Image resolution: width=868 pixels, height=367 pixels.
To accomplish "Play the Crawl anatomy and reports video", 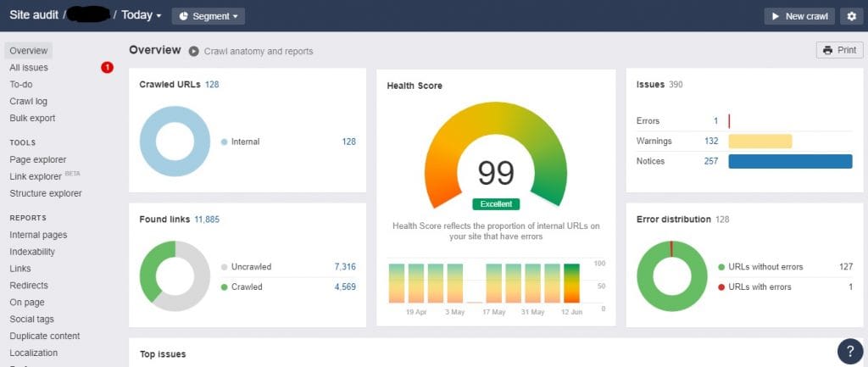I will tap(193, 51).
